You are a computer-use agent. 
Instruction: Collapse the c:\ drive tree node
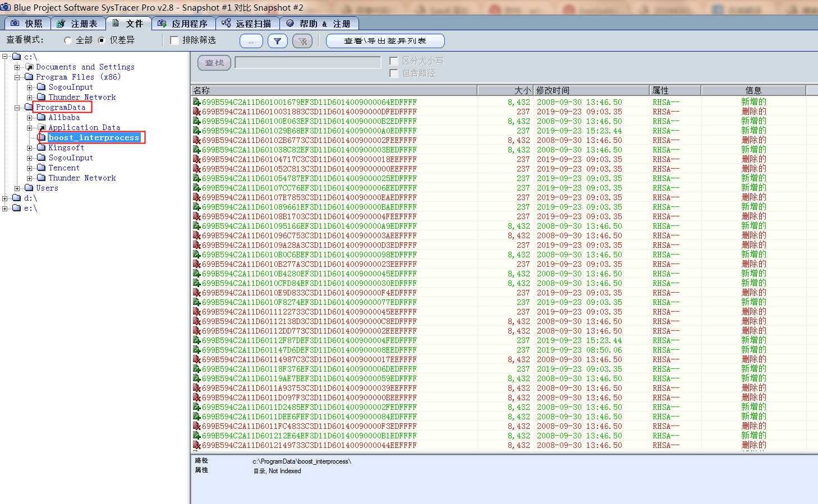pos(5,57)
